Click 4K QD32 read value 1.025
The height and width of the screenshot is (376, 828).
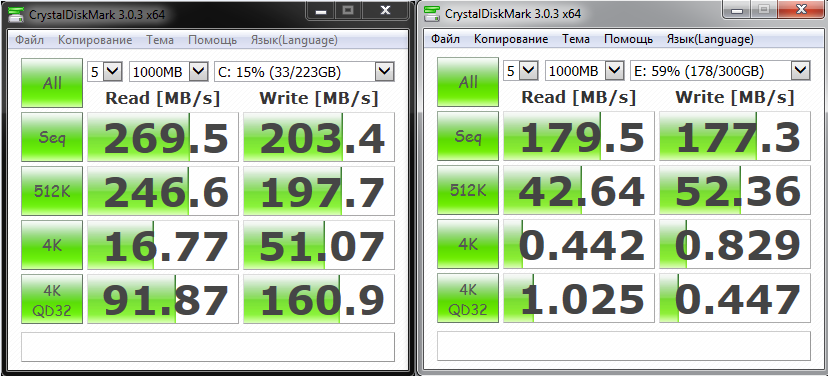click(580, 298)
